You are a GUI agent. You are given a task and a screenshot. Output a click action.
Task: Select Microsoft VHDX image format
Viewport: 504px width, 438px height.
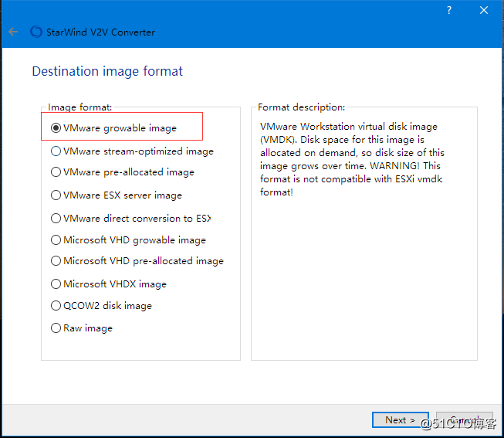[x=109, y=284]
